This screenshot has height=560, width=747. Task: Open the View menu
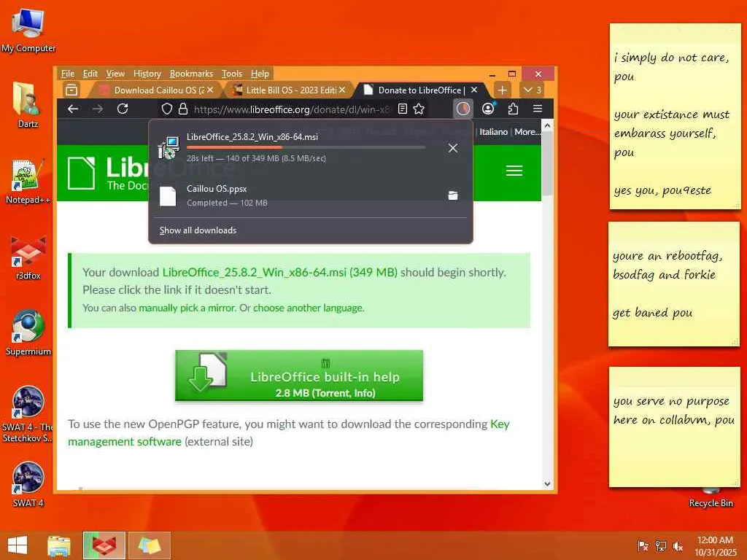pos(115,74)
